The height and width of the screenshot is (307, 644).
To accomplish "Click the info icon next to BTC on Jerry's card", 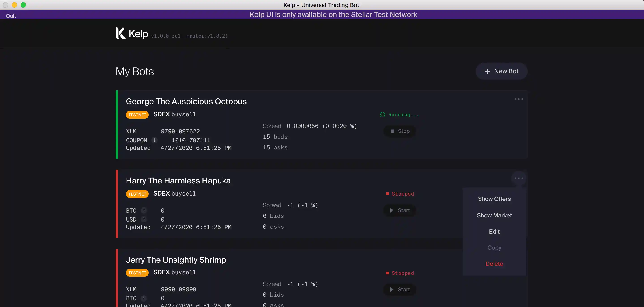I will click(x=144, y=298).
